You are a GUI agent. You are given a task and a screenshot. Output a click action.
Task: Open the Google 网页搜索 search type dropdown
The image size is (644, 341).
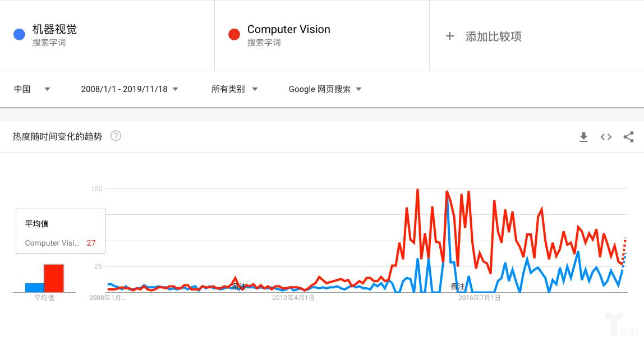[x=324, y=89]
